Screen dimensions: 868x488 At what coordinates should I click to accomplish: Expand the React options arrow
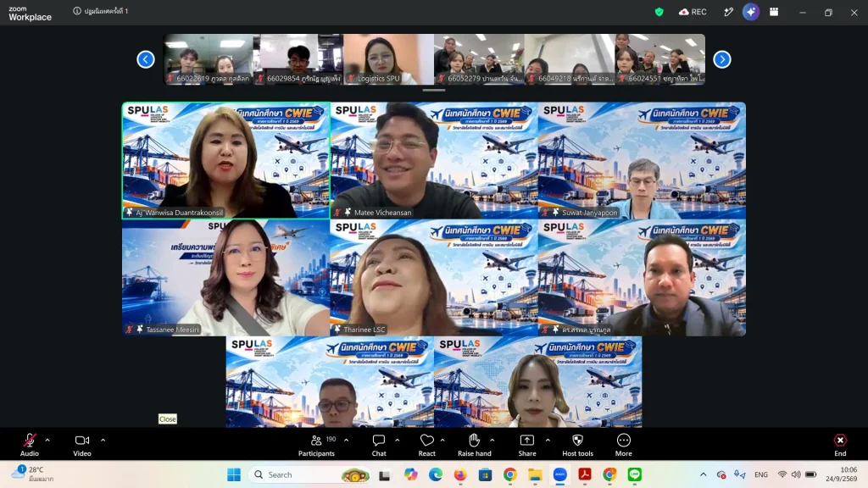click(x=442, y=441)
